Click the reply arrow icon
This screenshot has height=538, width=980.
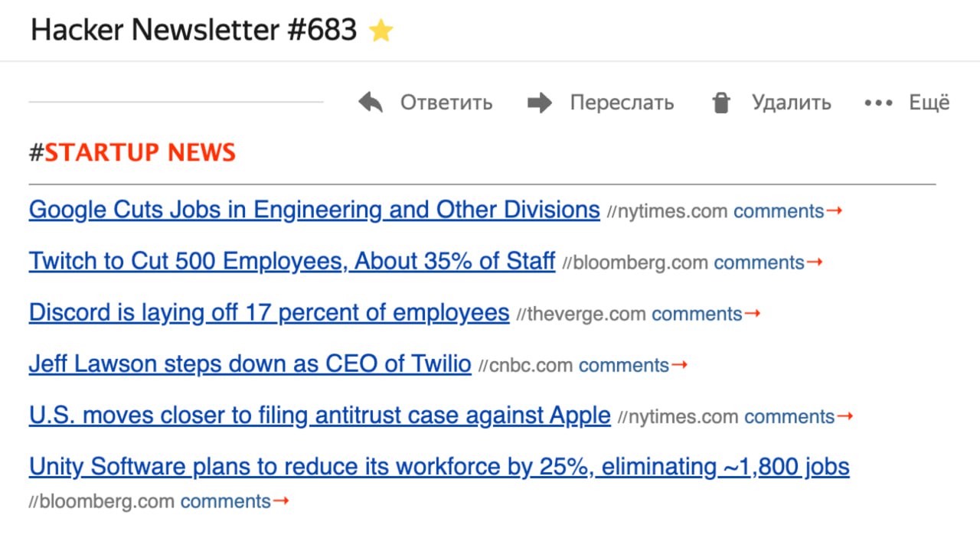point(371,103)
